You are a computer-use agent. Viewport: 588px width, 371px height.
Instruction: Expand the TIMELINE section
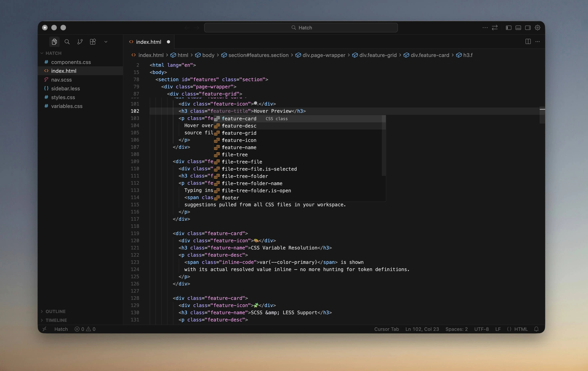(56, 320)
